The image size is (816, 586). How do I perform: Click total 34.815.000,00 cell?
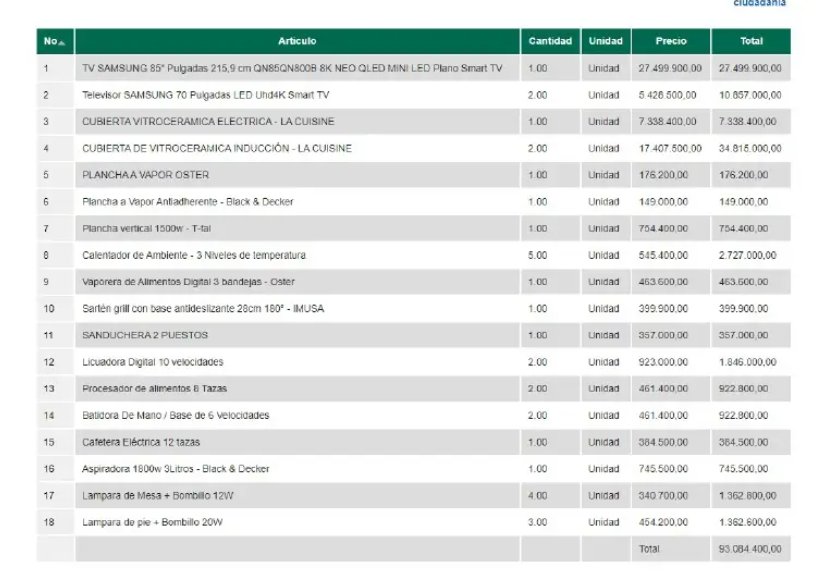[750, 148]
